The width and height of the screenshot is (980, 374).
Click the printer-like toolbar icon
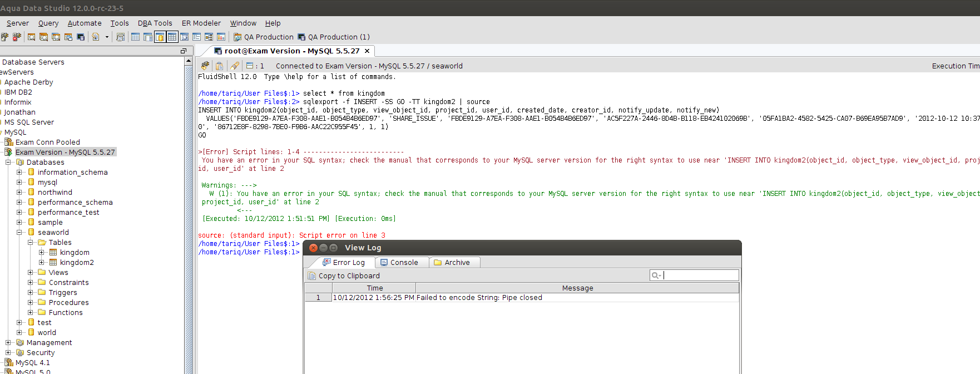click(x=120, y=37)
